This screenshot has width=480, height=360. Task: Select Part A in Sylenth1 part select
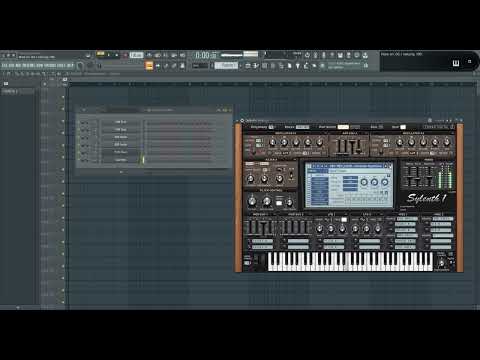[343, 127]
